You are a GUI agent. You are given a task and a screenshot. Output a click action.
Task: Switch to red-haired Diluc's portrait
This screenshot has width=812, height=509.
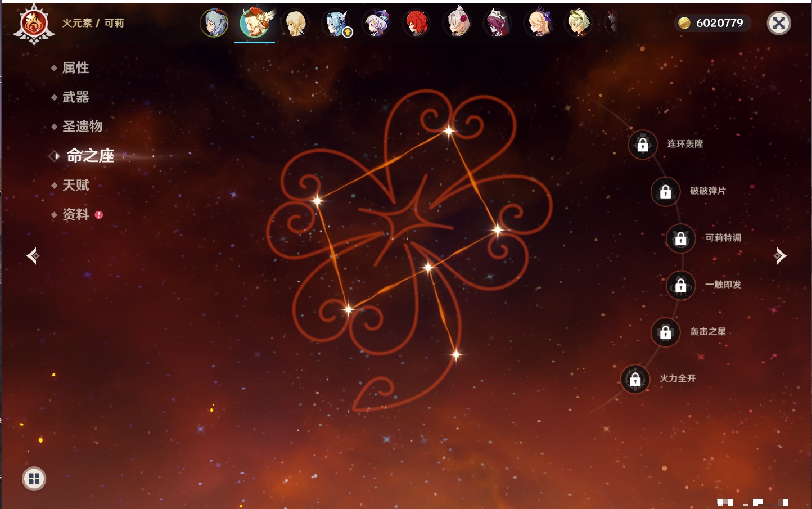coord(417,23)
